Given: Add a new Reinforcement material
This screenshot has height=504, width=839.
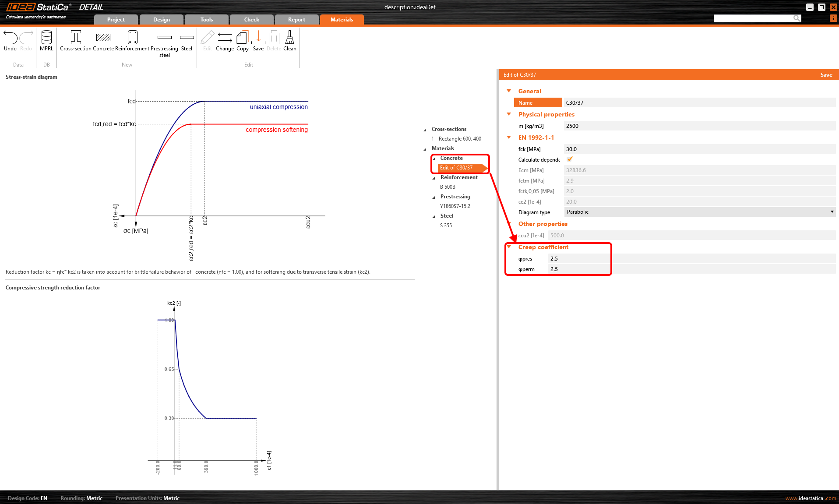Looking at the screenshot, I should click(132, 39).
